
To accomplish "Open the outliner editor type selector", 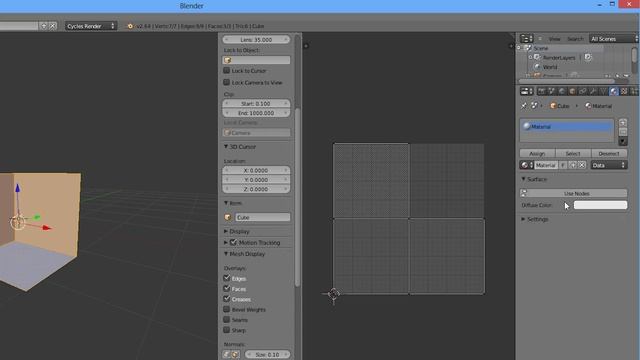I will (527, 39).
